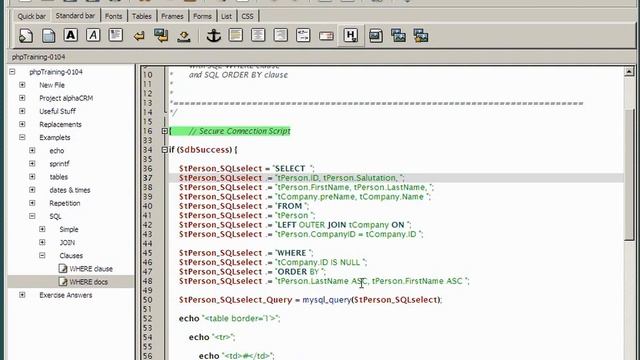Screen dimensions: 640x360
Task: Insert an anchor with the anchor icon
Action: coord(213,36)
